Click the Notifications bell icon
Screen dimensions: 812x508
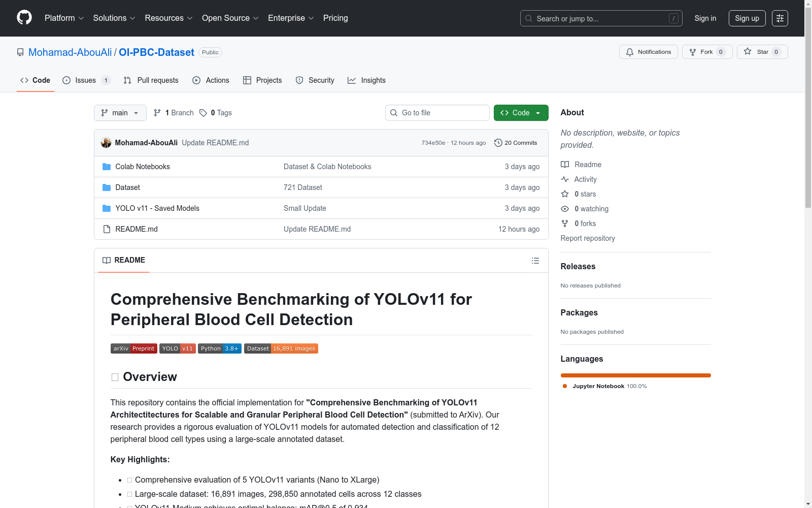point(630,52)
